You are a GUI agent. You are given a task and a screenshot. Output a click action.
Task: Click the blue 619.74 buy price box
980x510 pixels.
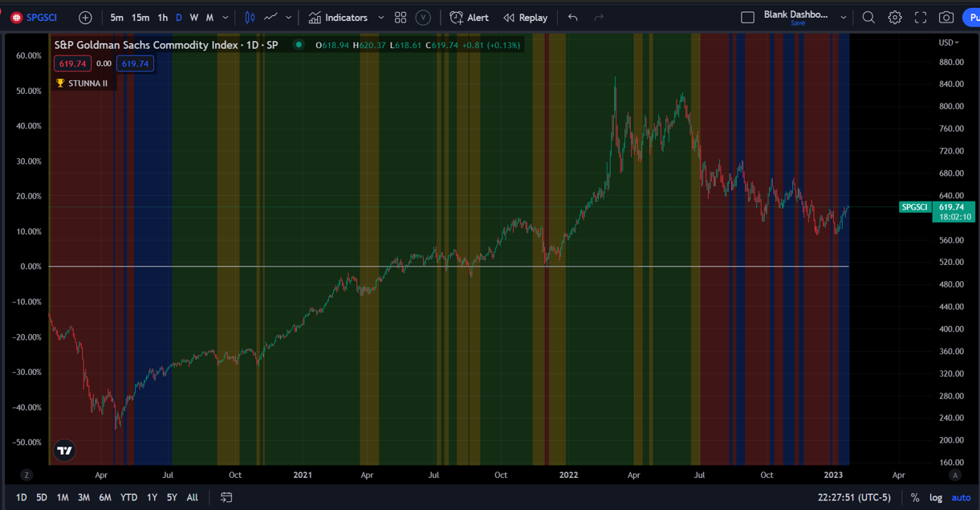[x=135, y=63]
